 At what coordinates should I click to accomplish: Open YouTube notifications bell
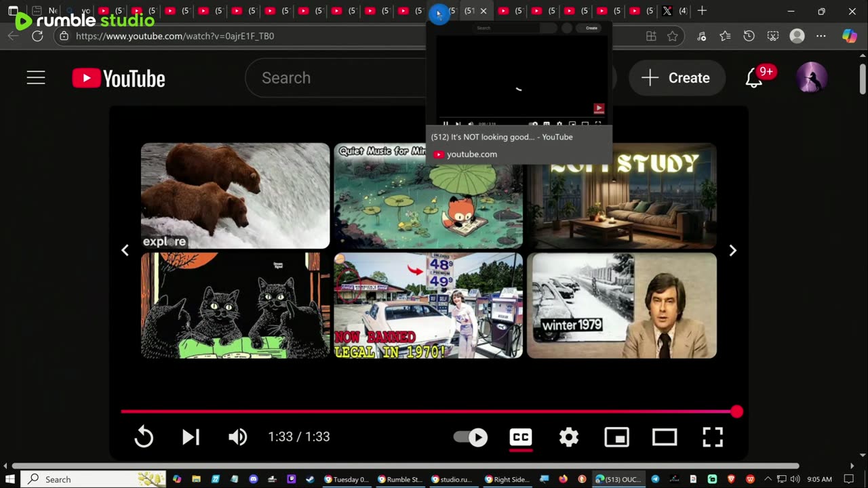[754, 78]
